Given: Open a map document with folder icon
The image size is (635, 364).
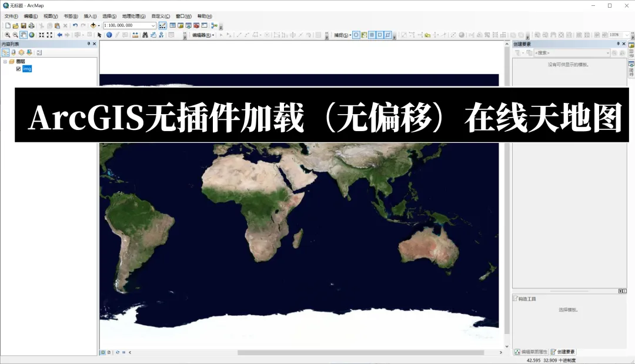Looking at the screenshot, I should (15, 25).
